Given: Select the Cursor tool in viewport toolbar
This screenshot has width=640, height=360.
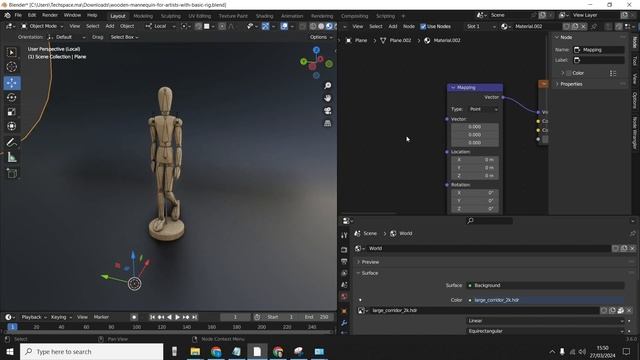Looking at the screenshot, I should [11, 67].
